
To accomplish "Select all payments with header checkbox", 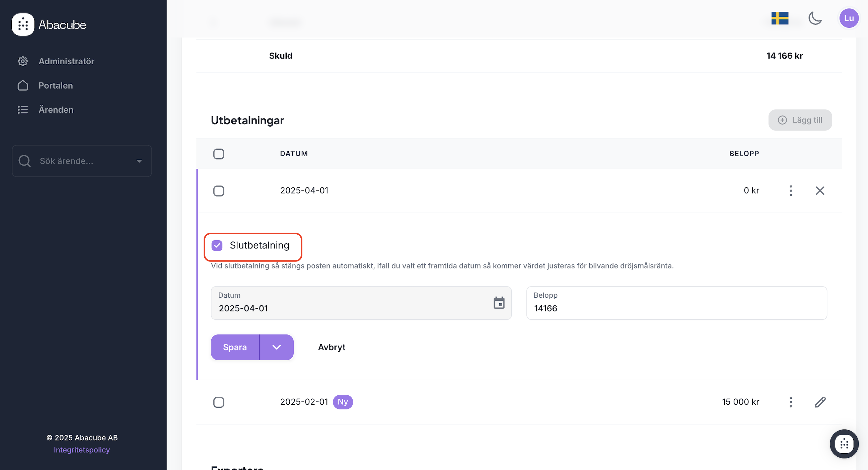I will pos(219,154).
